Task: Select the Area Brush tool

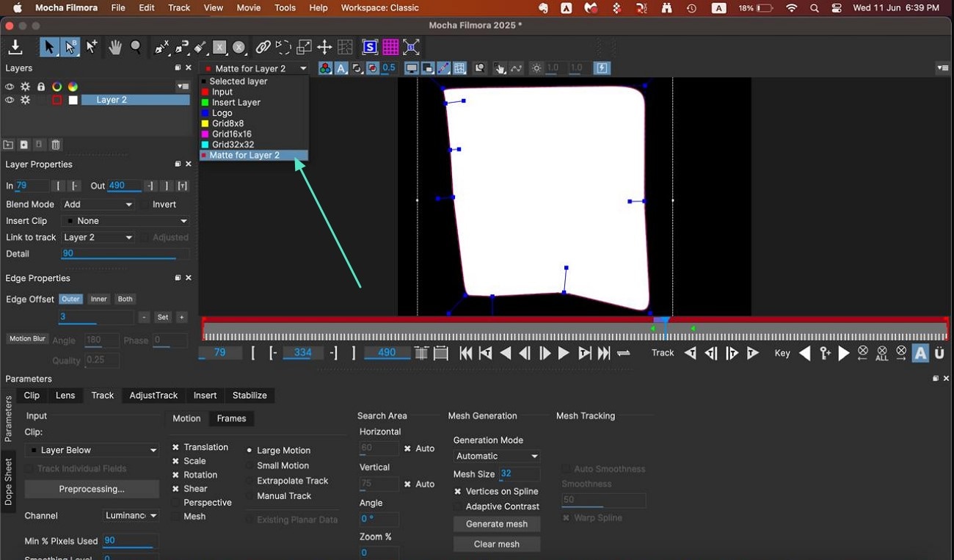Action: coord(200,48)
